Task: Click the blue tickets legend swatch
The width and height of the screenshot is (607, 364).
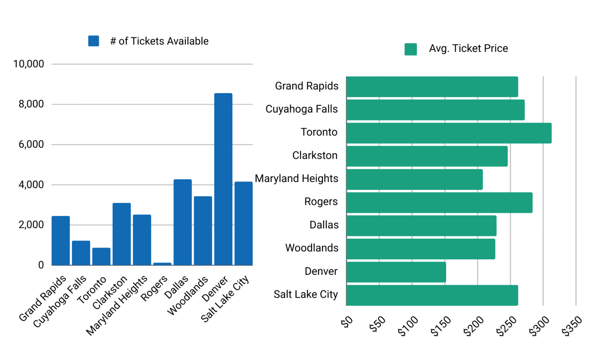Action: 94,41
